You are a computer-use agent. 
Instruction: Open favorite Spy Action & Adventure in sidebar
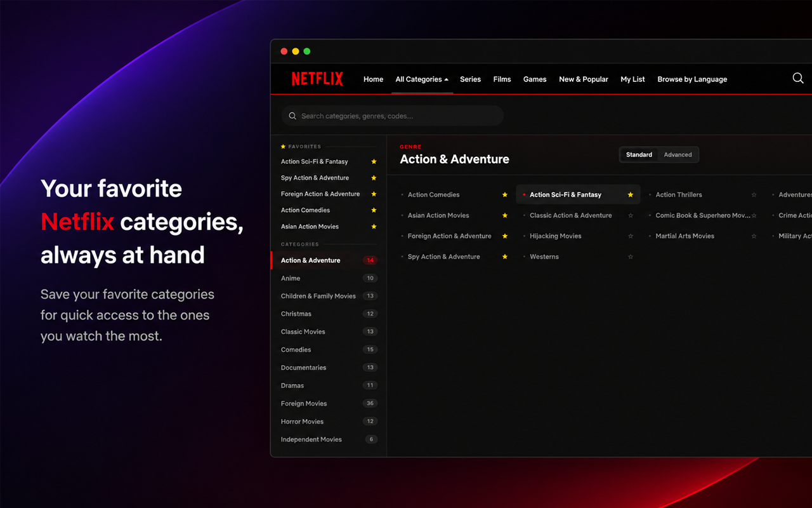coord(315,178)
